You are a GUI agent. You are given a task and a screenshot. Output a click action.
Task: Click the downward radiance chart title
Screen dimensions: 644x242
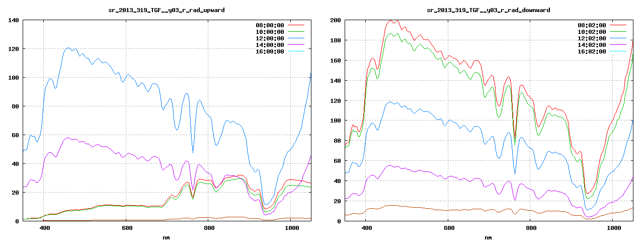pyautogui.click(x=488, y=10)
